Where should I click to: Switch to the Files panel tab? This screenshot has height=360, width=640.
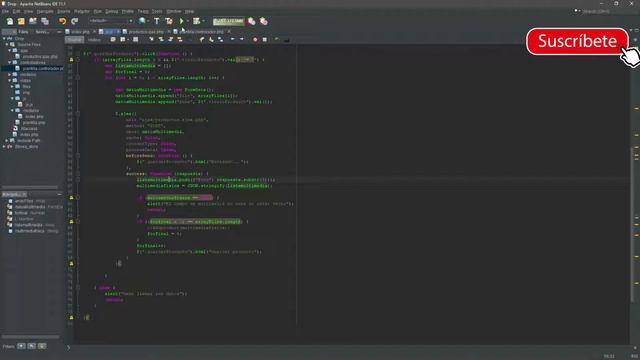pos(23,31)
